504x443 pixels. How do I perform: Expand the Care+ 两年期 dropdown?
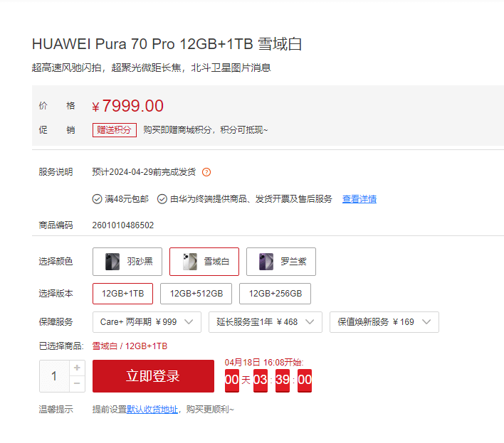[x=147, y=322]
